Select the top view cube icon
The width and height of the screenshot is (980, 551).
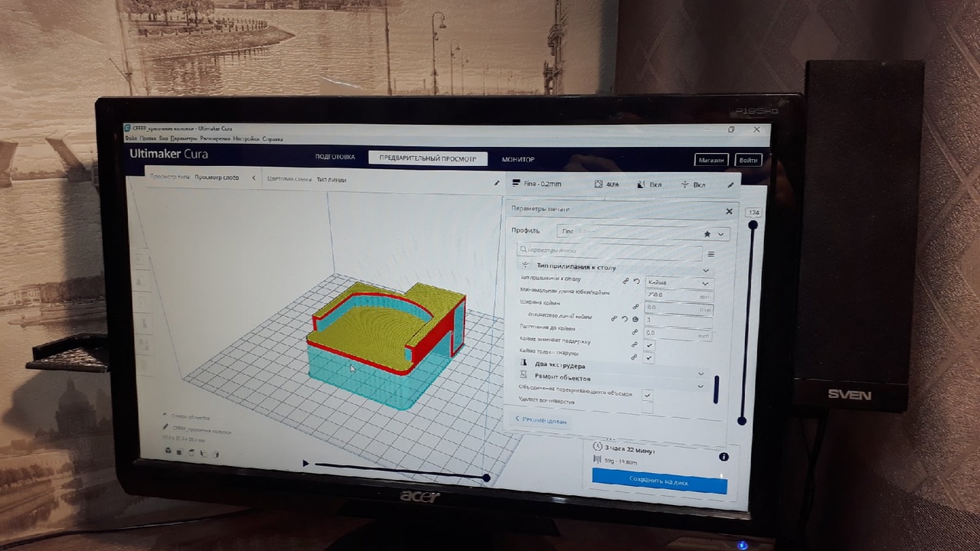coord(192,452)
